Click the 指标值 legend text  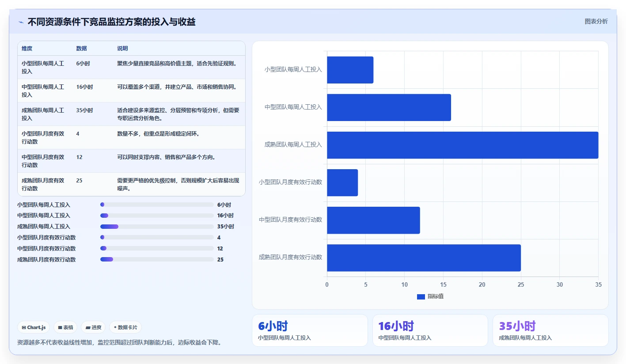pos(435,296)
